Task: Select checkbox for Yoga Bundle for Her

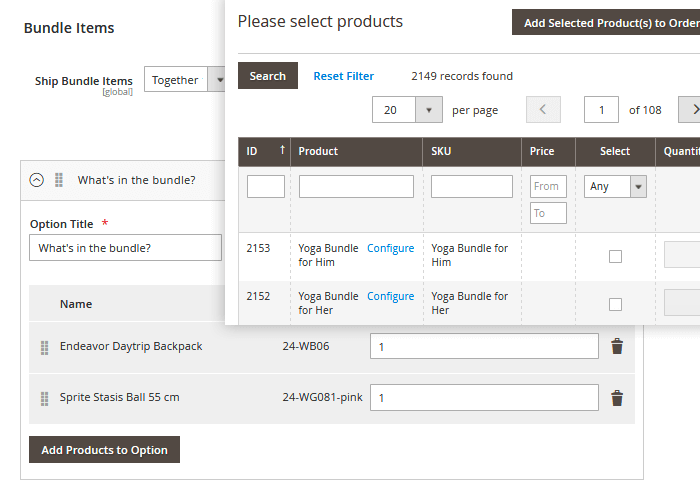Action: pyautogui.click(x=615, y=304)
